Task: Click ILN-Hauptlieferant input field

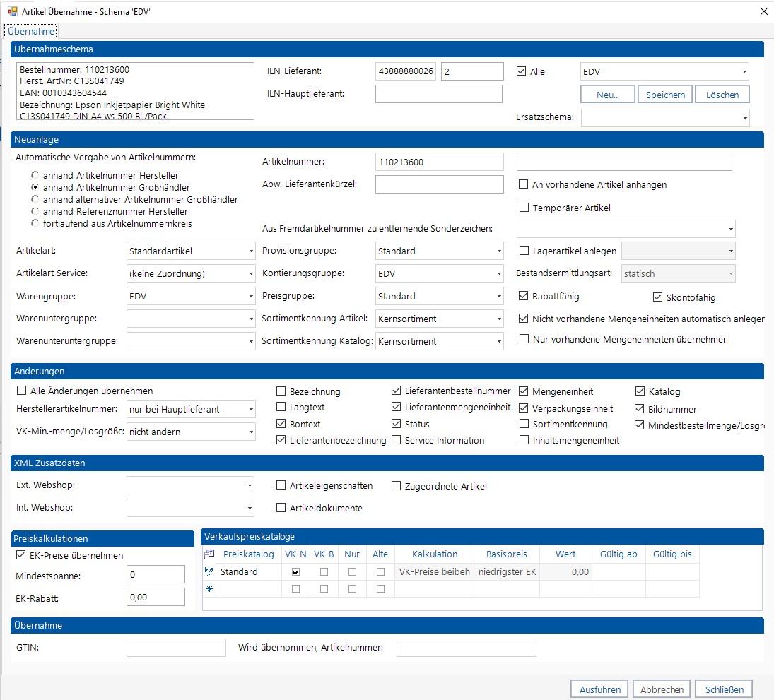Action: tap(439, 94)
